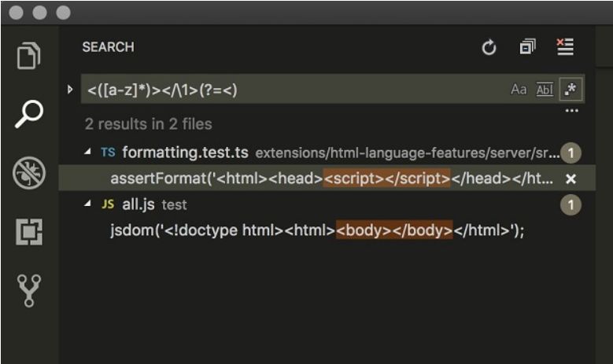Dismiss the assertFormat match
Viewport: 613px width, 364px height.
click(571, 178)
